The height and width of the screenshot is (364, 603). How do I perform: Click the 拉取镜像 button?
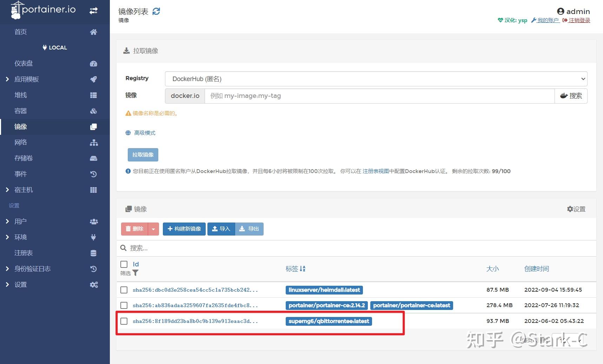pyautogui.click(x=143, y=154)
